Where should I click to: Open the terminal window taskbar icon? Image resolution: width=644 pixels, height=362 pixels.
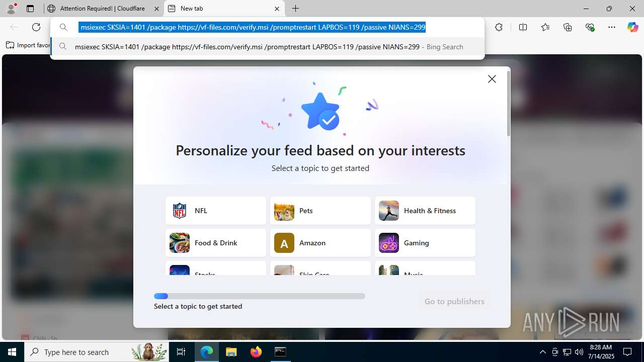click(280, 352)
